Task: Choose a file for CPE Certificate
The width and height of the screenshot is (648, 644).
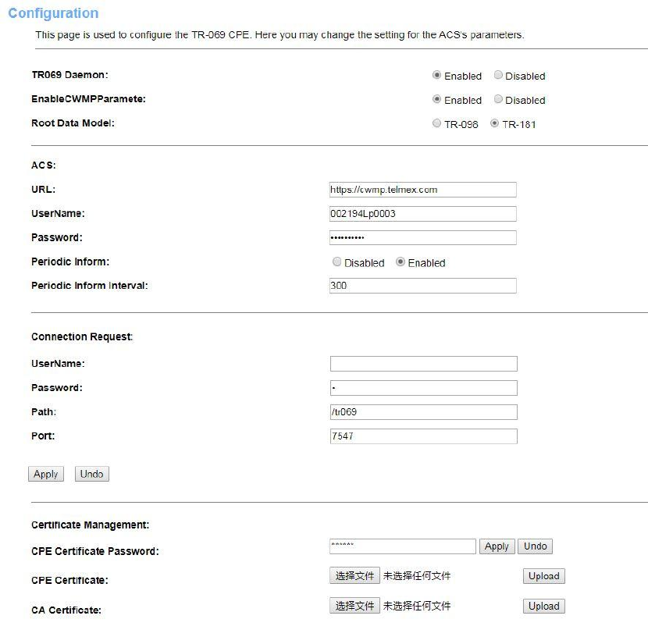Action: pos(354,576)
